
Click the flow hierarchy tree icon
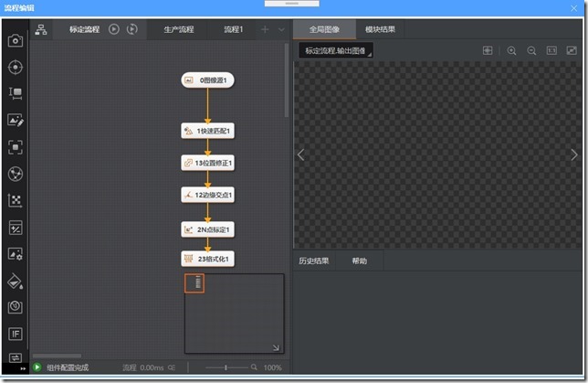[x=41, y=29]
